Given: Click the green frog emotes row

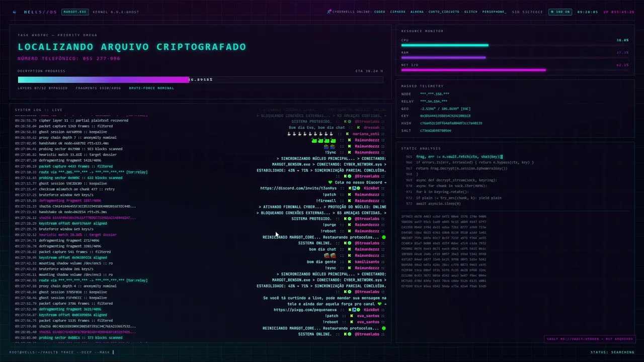Looking at the screenshot, I should (x=324, y=140).
